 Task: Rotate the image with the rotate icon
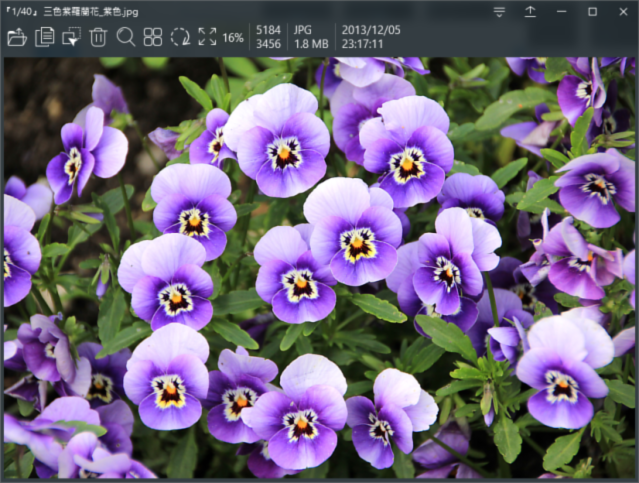pos(180,37)
